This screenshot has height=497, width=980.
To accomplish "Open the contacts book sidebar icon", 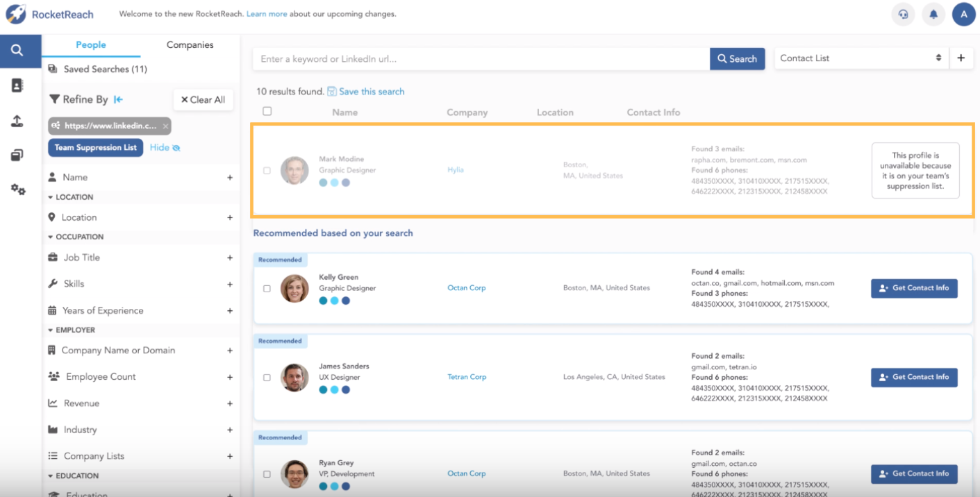I will [x=17, y=85].
